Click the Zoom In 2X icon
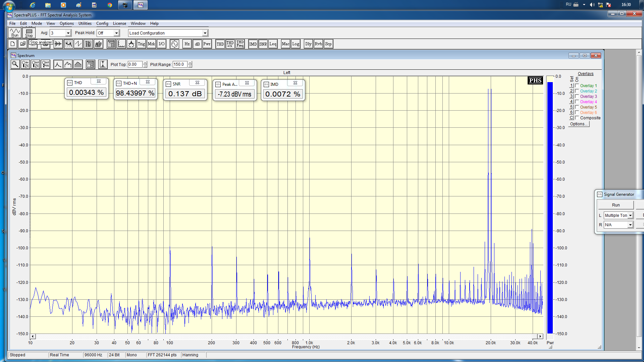Image resolution: width=644 pixels, height=362 pixels. tap(25, 64)
